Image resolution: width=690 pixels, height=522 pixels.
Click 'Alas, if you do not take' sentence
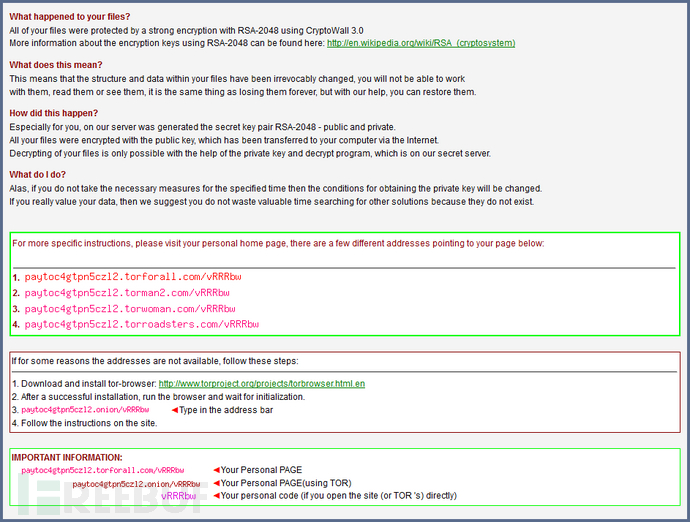click(275, 189)
